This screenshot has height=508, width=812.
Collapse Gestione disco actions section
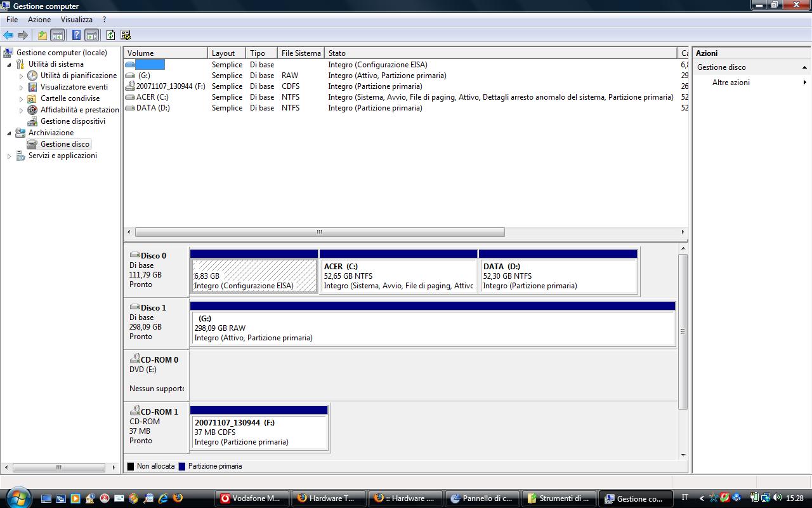point(804,67)
